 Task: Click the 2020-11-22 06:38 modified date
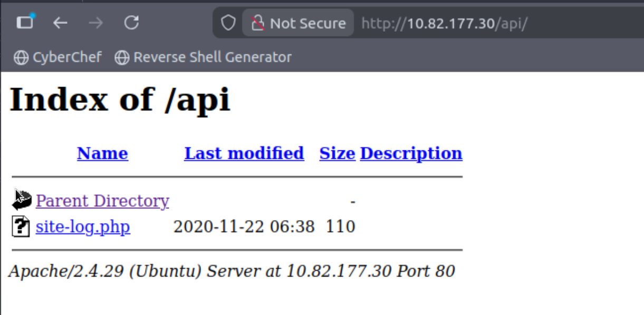coord(244,227)
